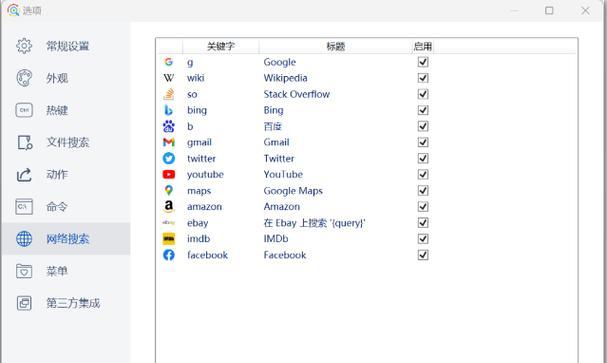The height and width of the screenshot is (363, 607).
Task: Click the 网络搜索 globe icon
Action: click(x=24, y=239)
